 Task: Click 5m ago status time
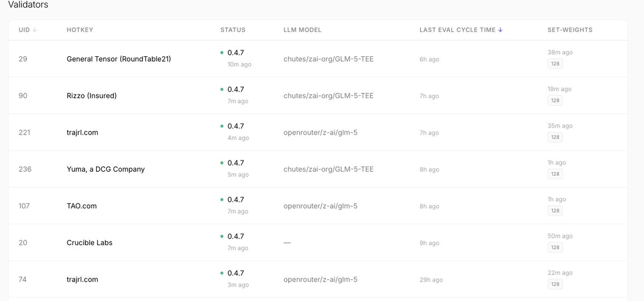[x=238, y=175]
